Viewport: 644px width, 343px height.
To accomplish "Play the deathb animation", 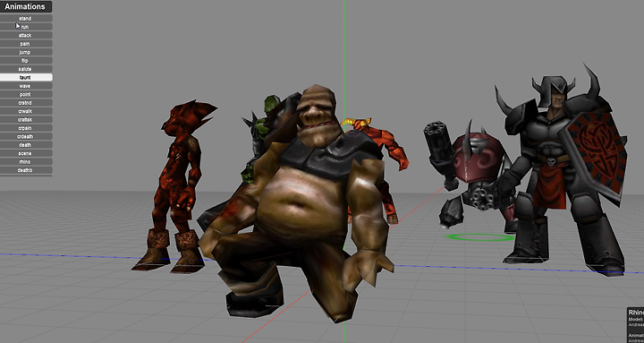I will [26, 170].
